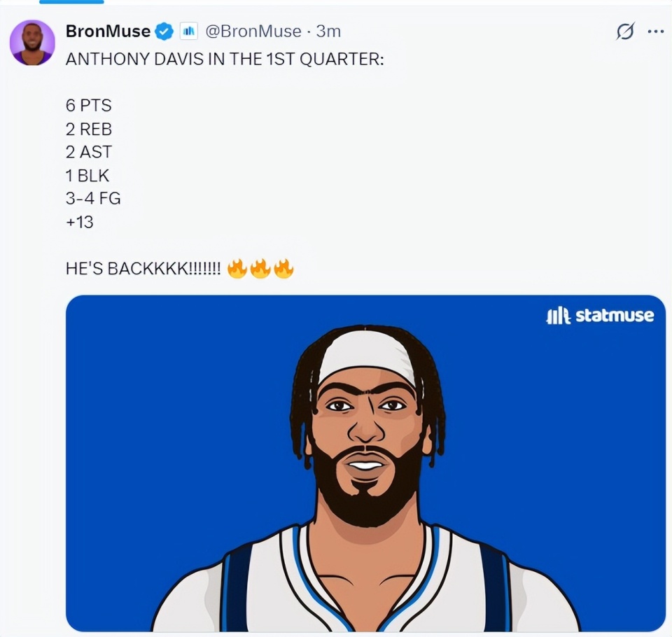Click the "HE'S BACKKKK!!!!!!!" text
The image size is (672, 637).
(143, 269)
